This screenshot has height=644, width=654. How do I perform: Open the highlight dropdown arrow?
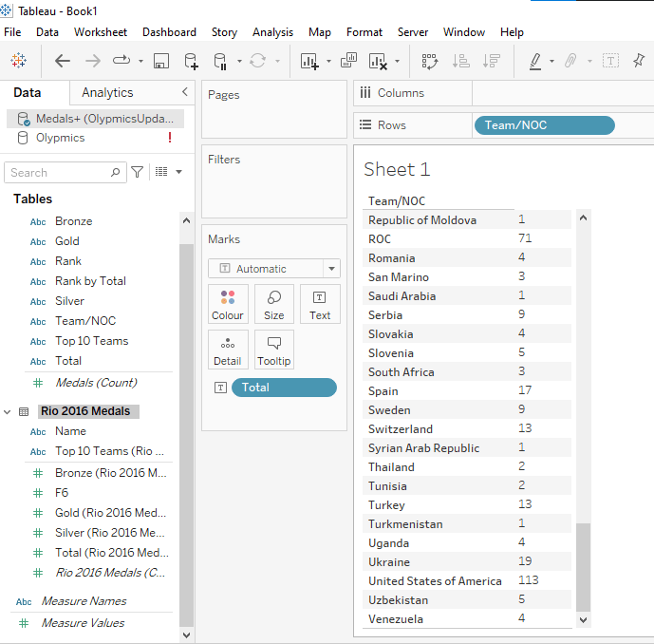pos(551,62)
